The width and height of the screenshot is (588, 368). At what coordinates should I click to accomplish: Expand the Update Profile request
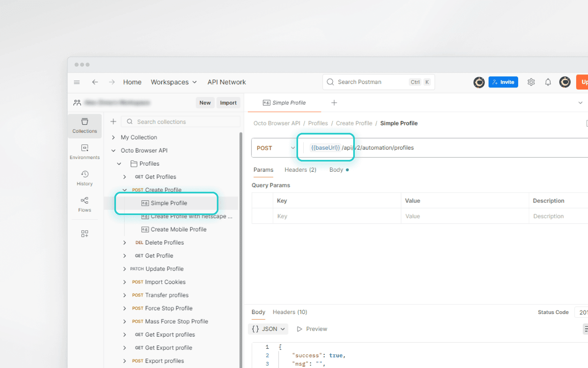(125, 269)
